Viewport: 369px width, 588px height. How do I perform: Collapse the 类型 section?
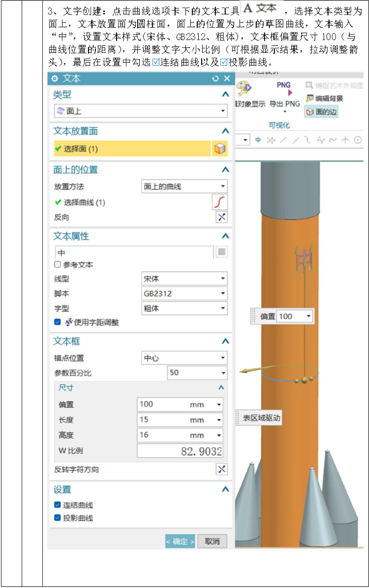[225, 94]
